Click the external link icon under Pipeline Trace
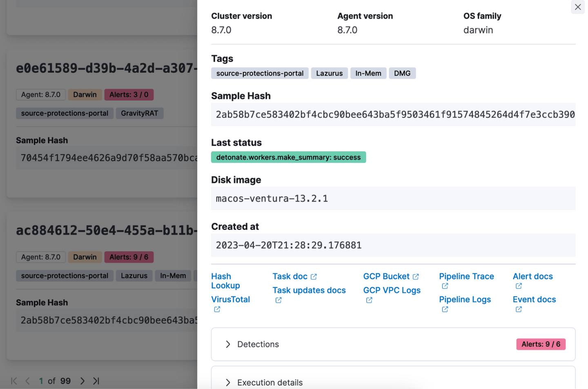Image resolution: width=588 pixels, height=389 pixels. point(445,286)
